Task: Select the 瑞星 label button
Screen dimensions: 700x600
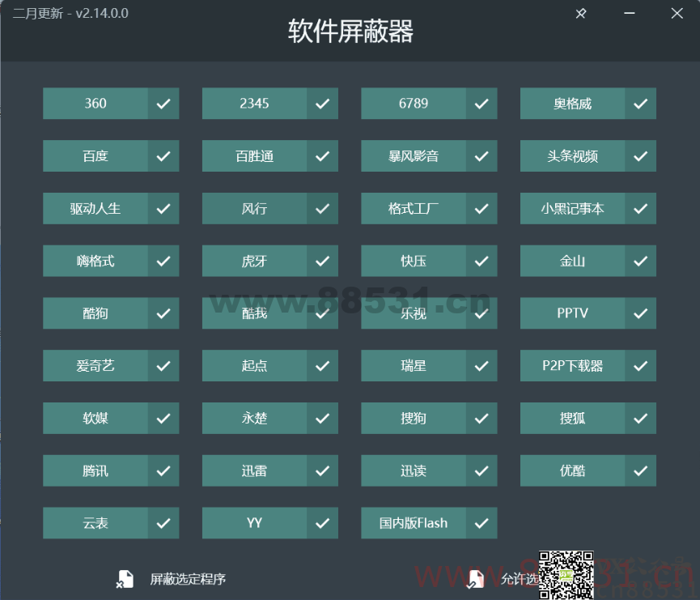Action: click(414, 366)
